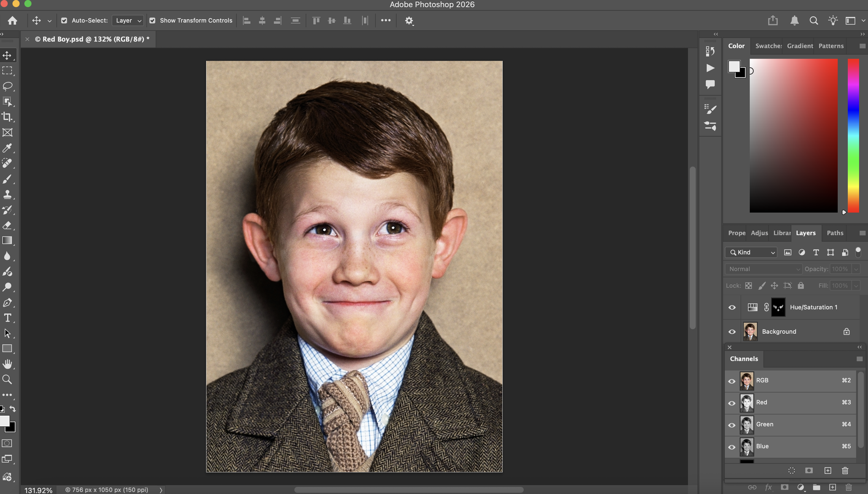Select the Dodge tool

[7, 287]
